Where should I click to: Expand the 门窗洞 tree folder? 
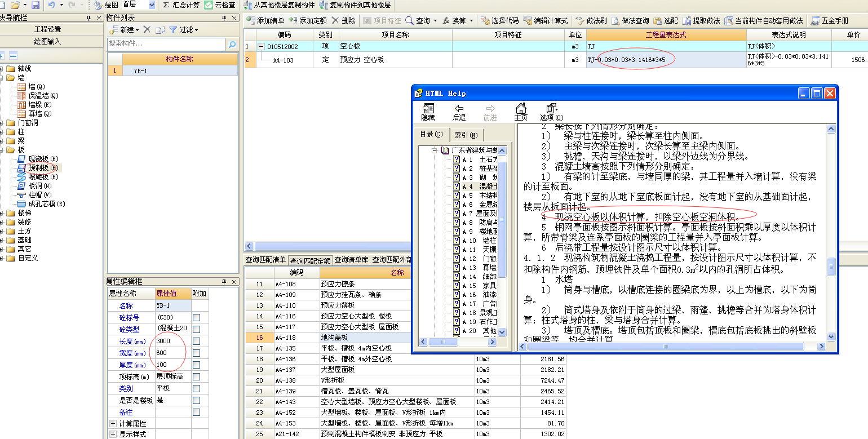click(2, 123)
